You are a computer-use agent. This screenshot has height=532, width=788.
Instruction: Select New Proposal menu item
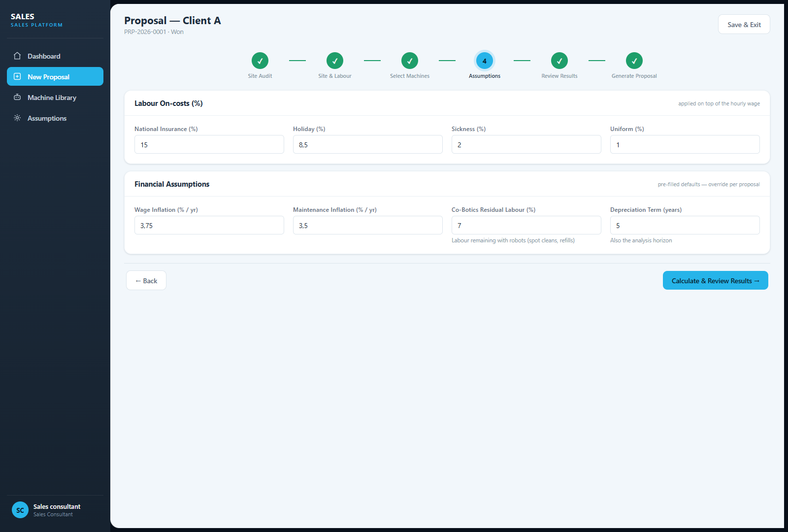coord(55,77)
